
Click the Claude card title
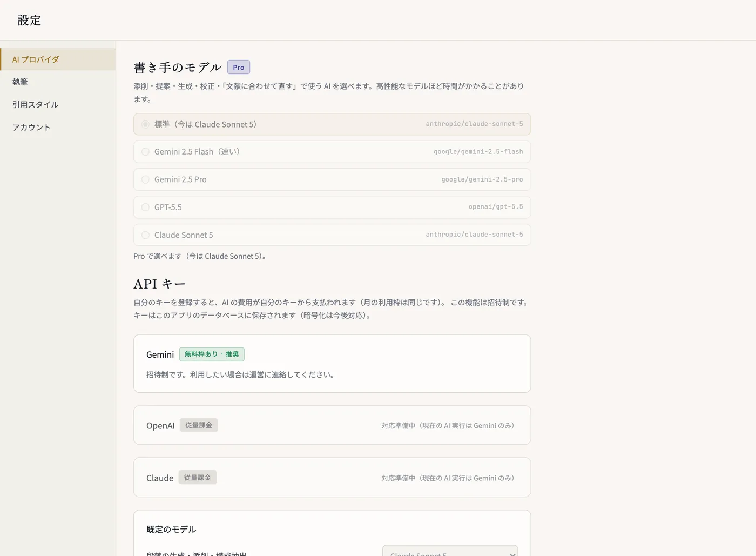pos(160,478)
